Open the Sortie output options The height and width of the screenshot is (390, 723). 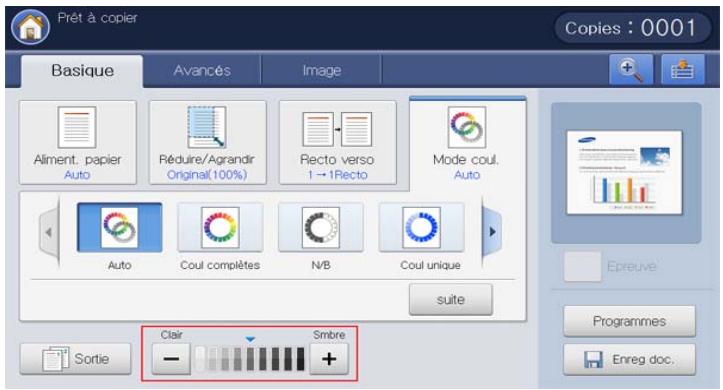point(76,359)
